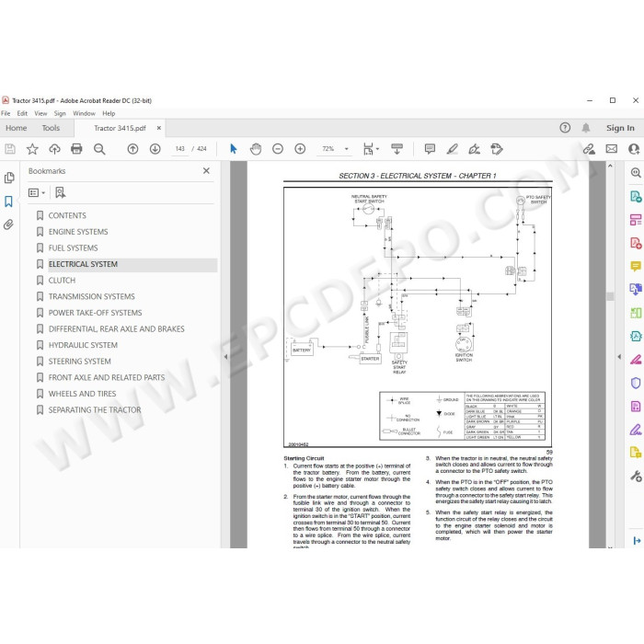The width and height of the screenshot is (644, 644).
Task: Open the Export PDF tool in right pane
Action: click(x=636, y=196)
